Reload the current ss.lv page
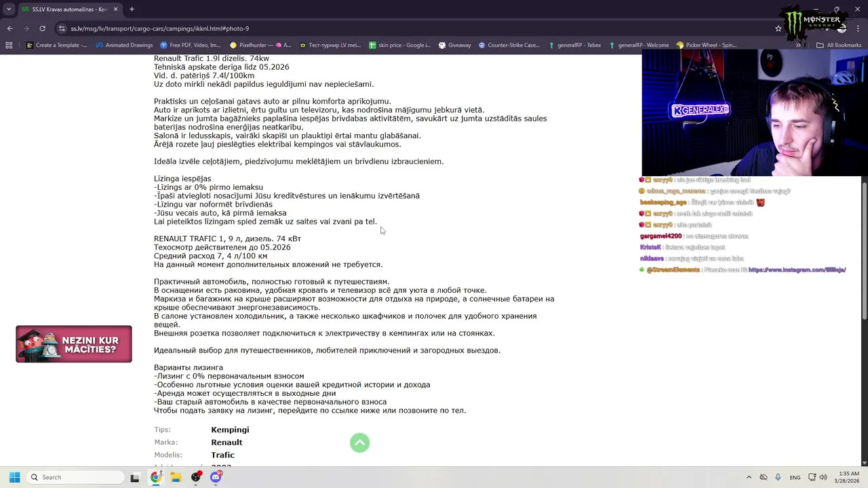 (x=42, y=28)
